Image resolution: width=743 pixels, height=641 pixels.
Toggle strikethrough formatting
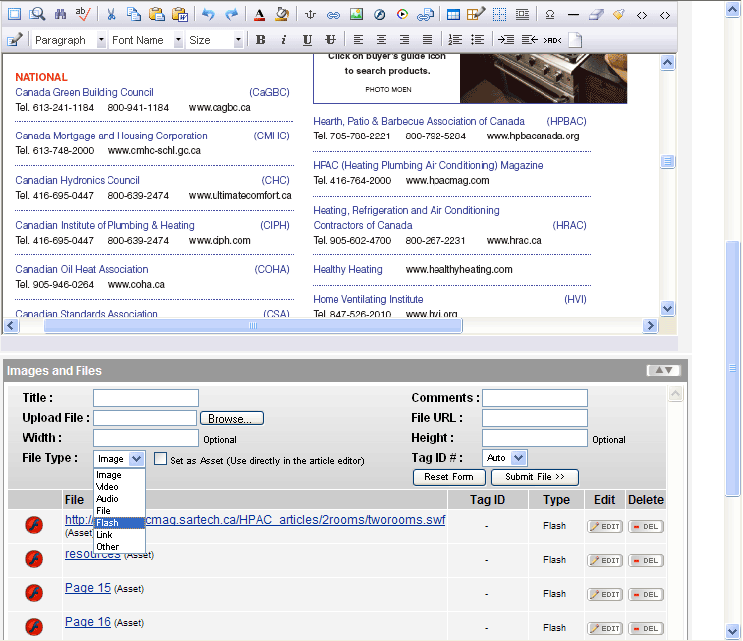coord(330,40)
